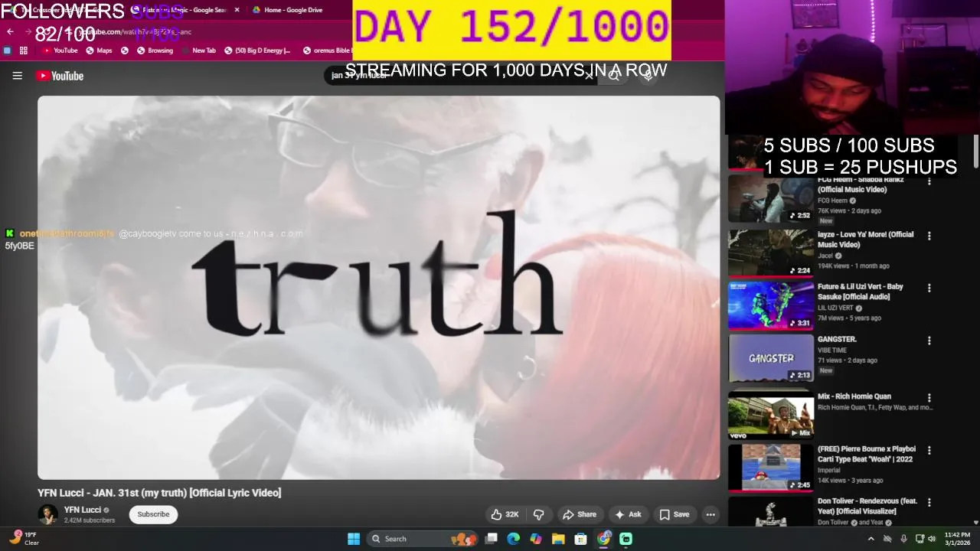980x551 pixels.
Task: Go back with browser back arrow
Action: (x=10, y=31)
